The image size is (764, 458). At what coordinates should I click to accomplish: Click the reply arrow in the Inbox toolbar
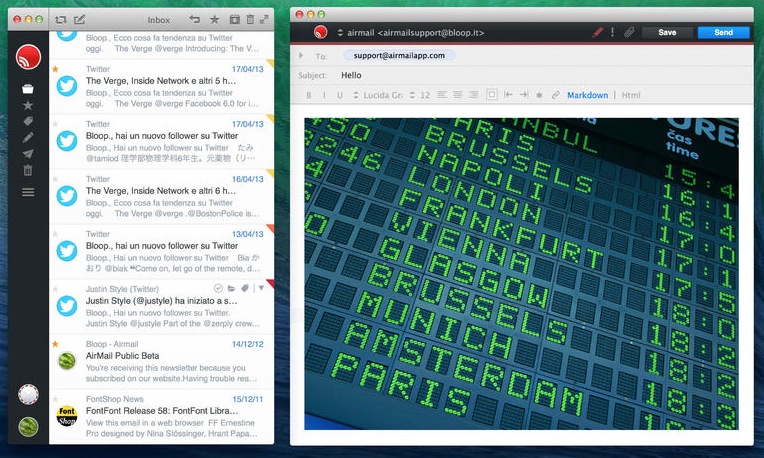pyautogui.click(x=194, y=19)
